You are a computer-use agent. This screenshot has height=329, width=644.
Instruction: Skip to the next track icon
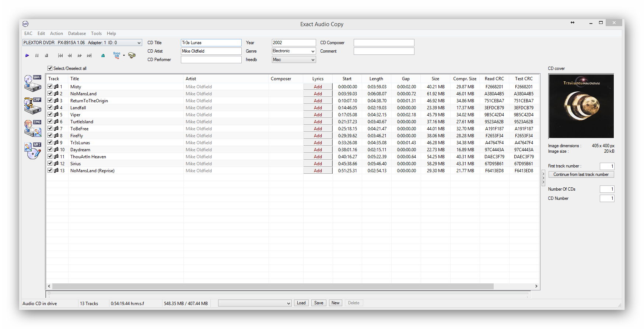pos(89,56)
